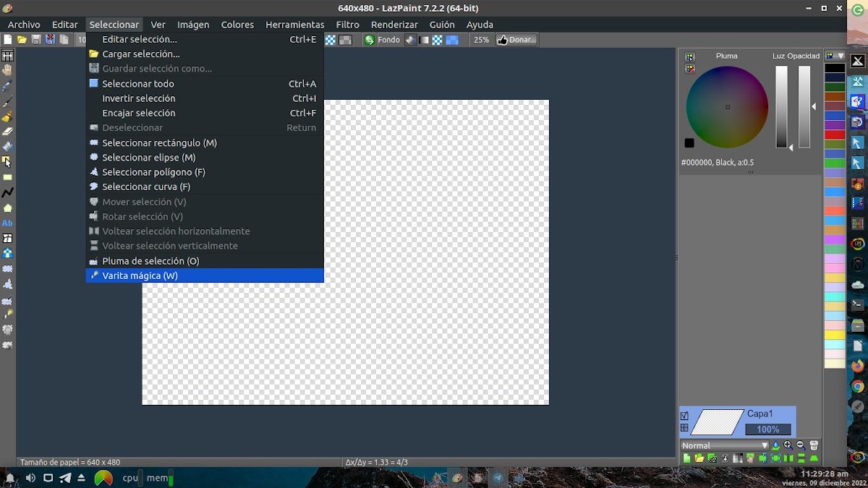Add layer from file folder icon

click(x=699, y=458)
